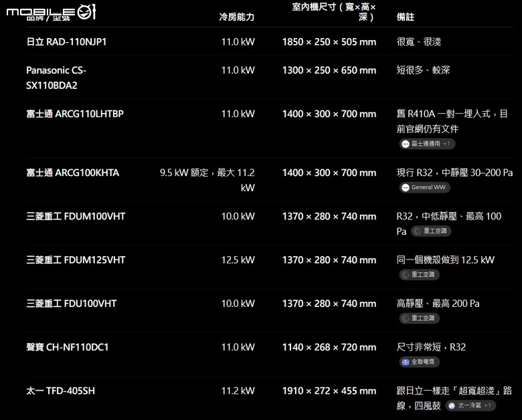The image size is (522, 420).
Task: Click note 高靜壓、最高 200 Pa
Action: 438,304
